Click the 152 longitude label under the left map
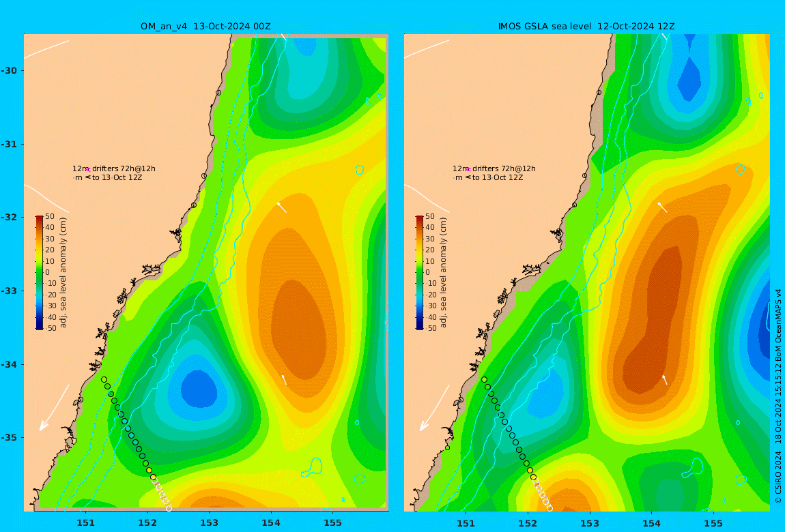The height and width of the screenshot is (532, 785). 147,523
